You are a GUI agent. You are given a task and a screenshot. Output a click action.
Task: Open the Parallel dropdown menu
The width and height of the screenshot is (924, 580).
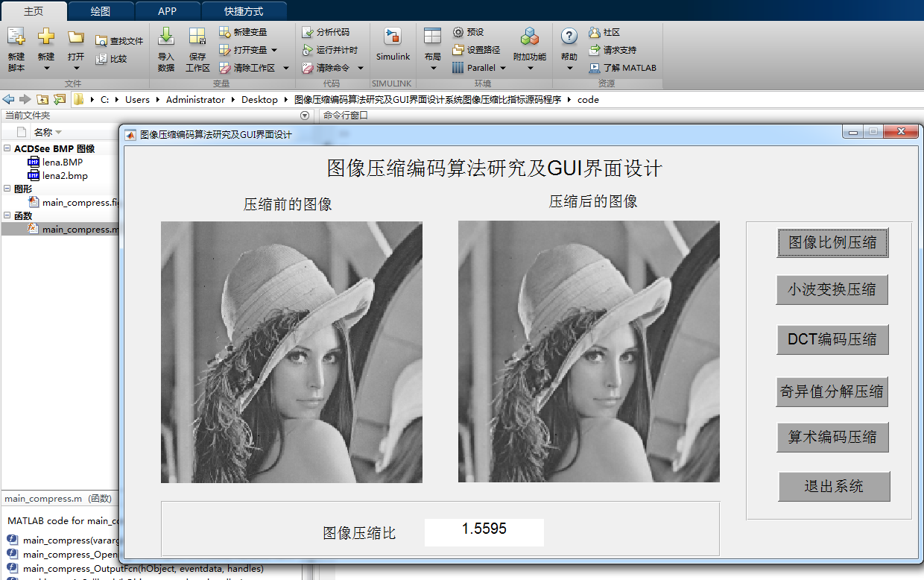pos(502,68)
